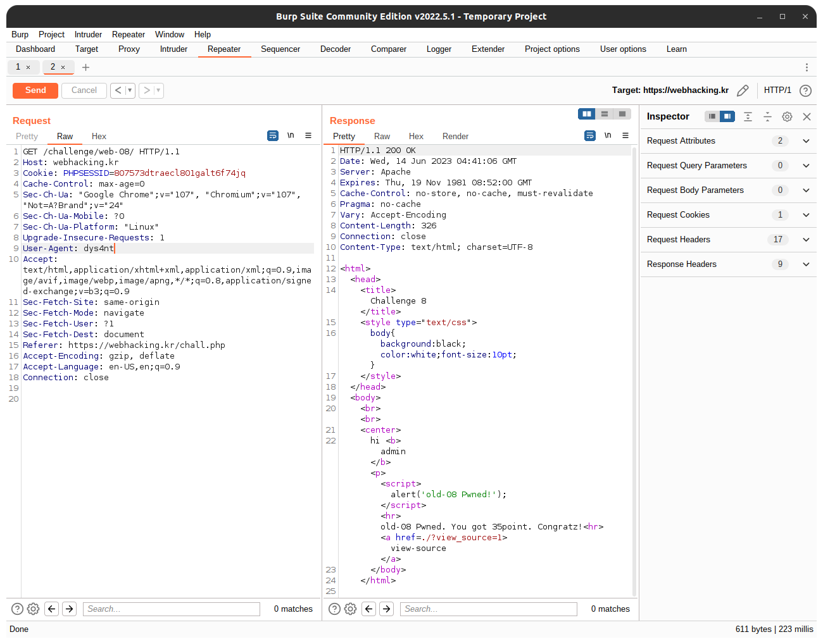Switch to Repeater tab 1
Viewport: 823px width, 644px height.
18,66
